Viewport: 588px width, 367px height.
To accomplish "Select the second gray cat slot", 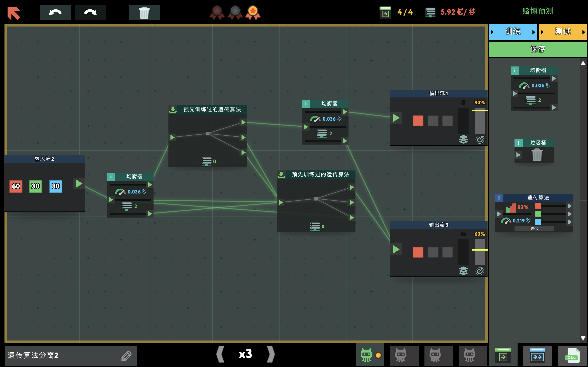I will coord(435,355).
